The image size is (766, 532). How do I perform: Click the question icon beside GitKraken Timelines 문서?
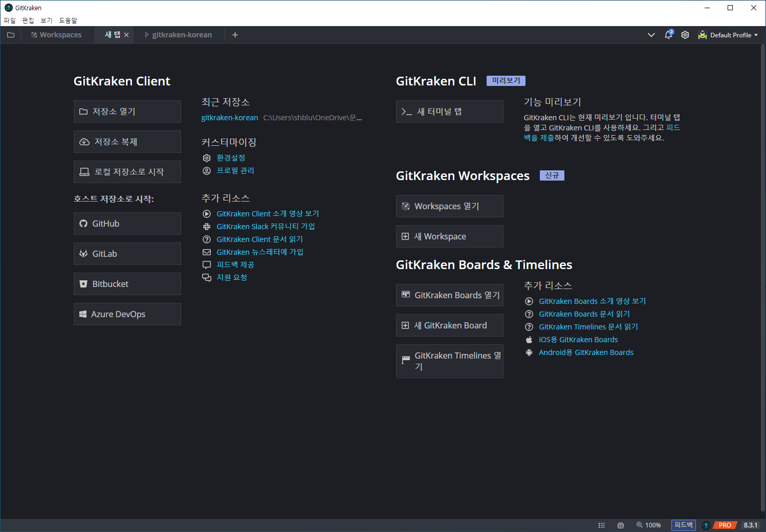coord(529,327)
